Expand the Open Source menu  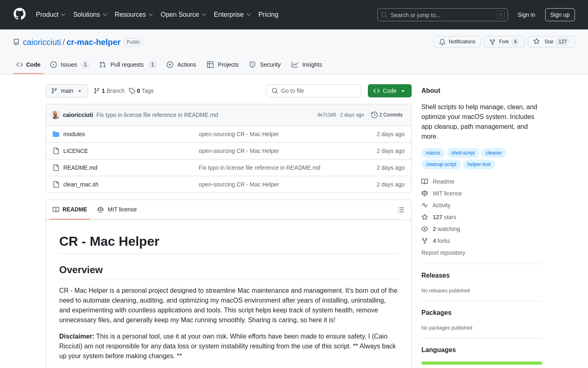pos(184,14)
